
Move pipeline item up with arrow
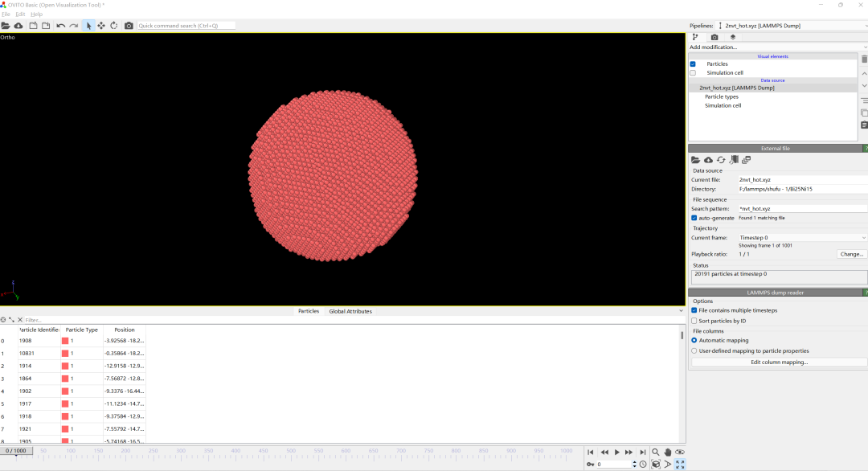tap(864, 74)
